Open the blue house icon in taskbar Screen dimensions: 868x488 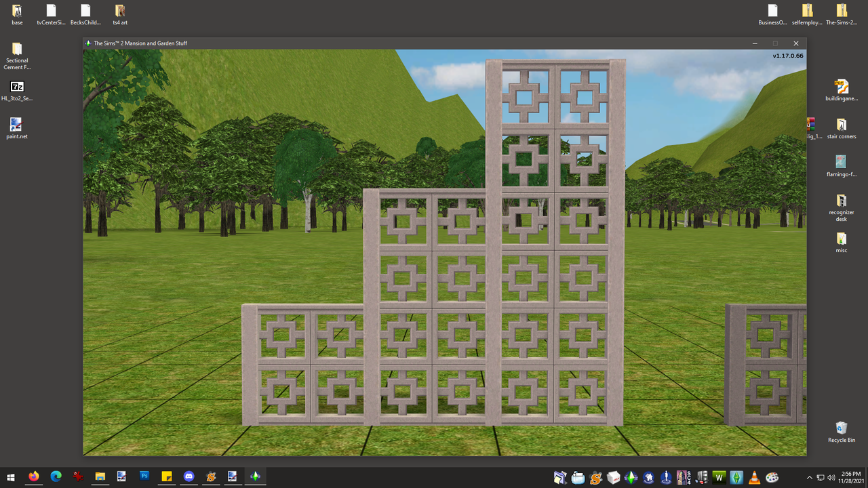click(649, 477)
